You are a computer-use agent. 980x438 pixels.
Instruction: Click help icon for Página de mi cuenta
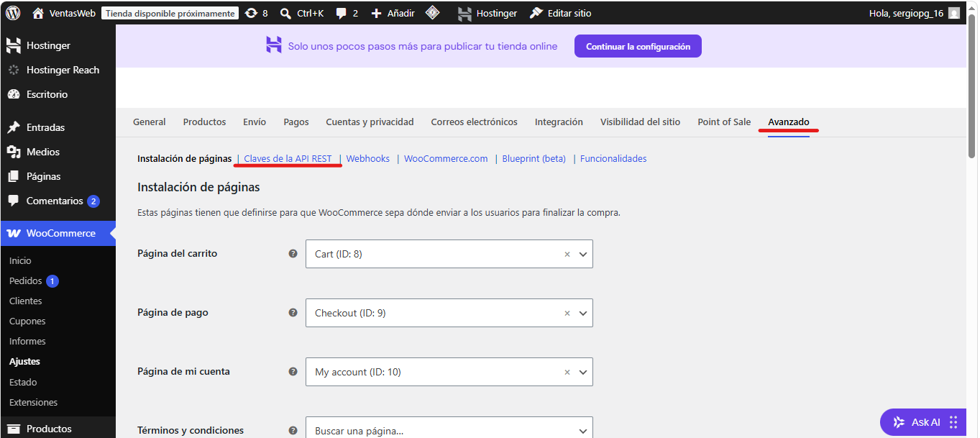tap(293, 371)
